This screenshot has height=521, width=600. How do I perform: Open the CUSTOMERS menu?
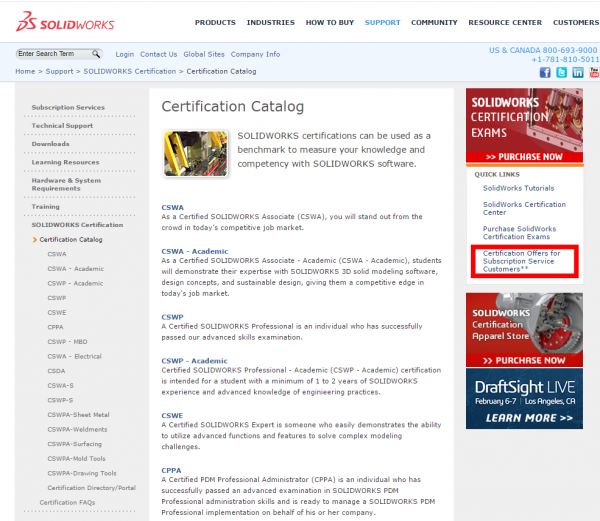[576, 23]
